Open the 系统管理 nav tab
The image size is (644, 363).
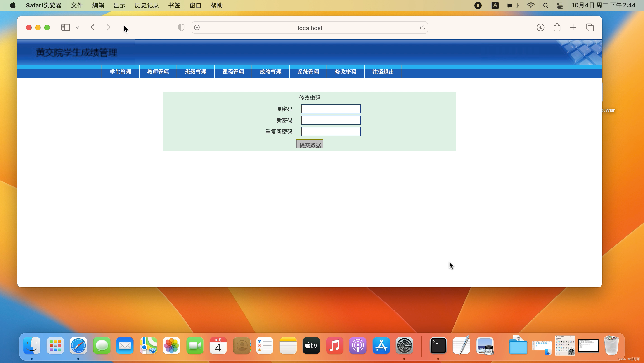tap(308, 72)
